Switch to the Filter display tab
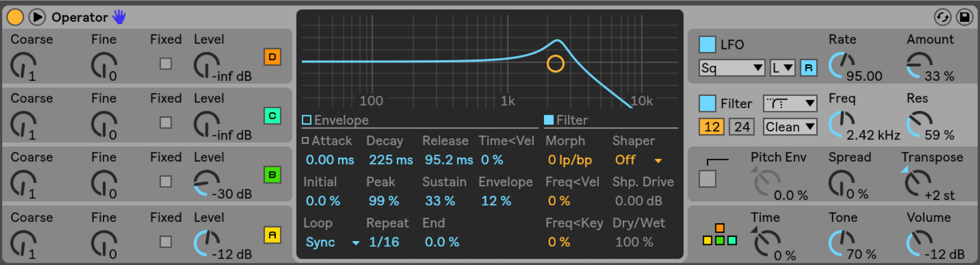Screen dimensions: 980x265 pyautogui.click(x=566, y=120)
